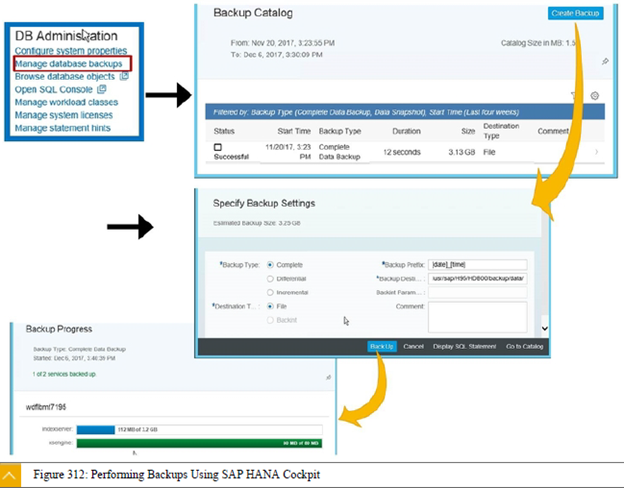Click host name wdflbmt7195
624x488 pixels.
pos(46,407)
